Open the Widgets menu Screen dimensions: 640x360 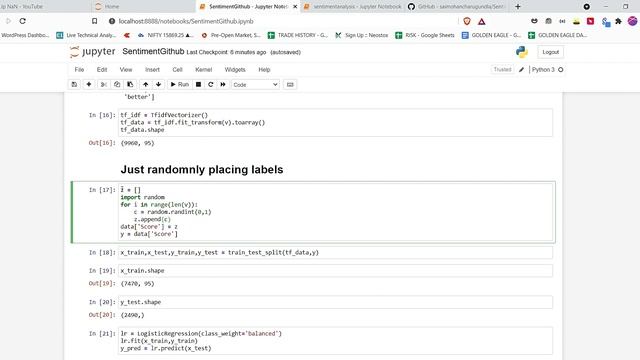coord(235,70)
